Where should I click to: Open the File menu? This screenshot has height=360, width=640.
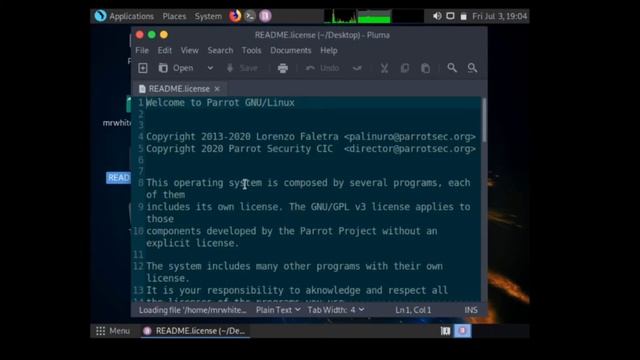pyautogui.click(x=142, y=51)
